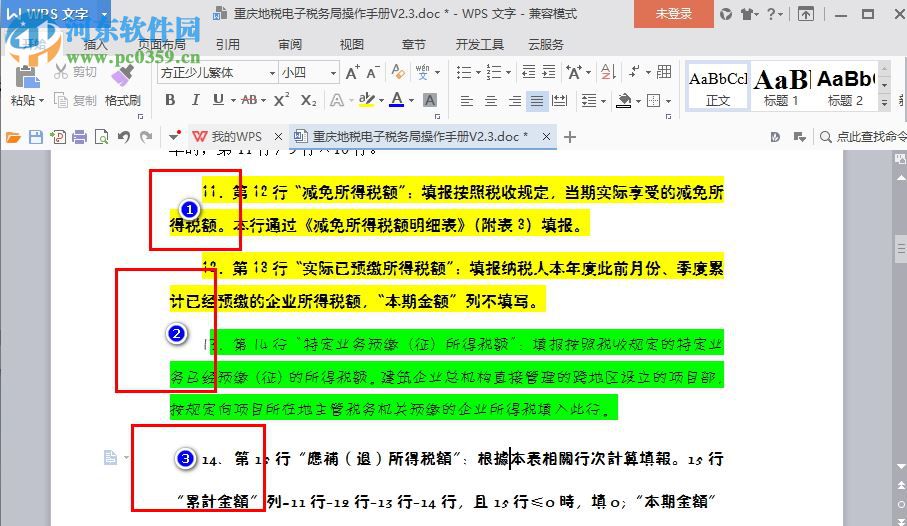Image resolution: width=907 pixels, height=526 pixels.
Task: Center align text
Action: [x=491, y=101]
